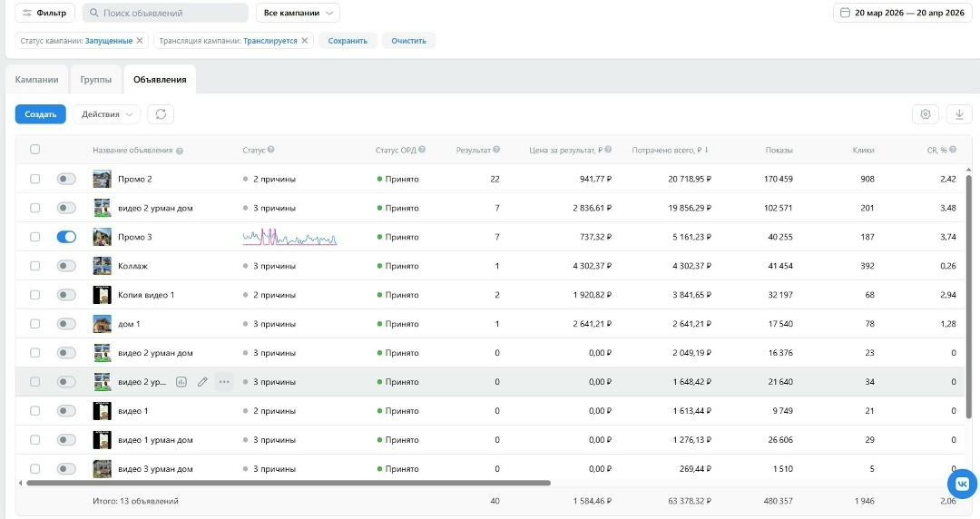This screenshot has width=980, height=519.
Task: Click the statistics icon in hovered видео 2 ур... row
Action: click(x=181, y=381)
